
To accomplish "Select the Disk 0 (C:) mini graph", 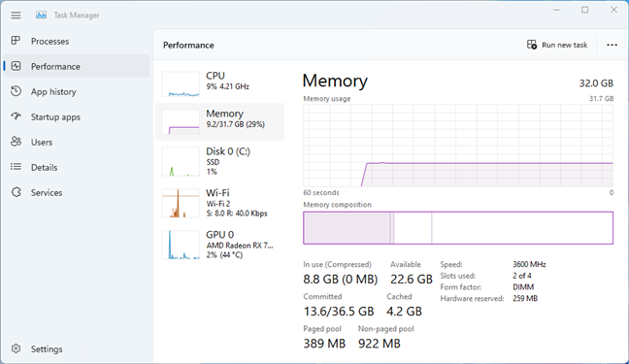I will 181,162.
